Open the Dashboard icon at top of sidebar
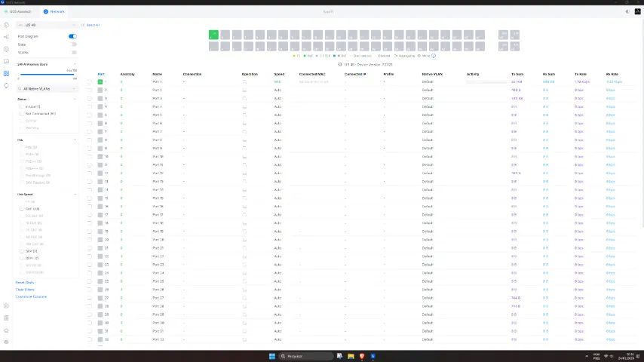 [6, 25]
